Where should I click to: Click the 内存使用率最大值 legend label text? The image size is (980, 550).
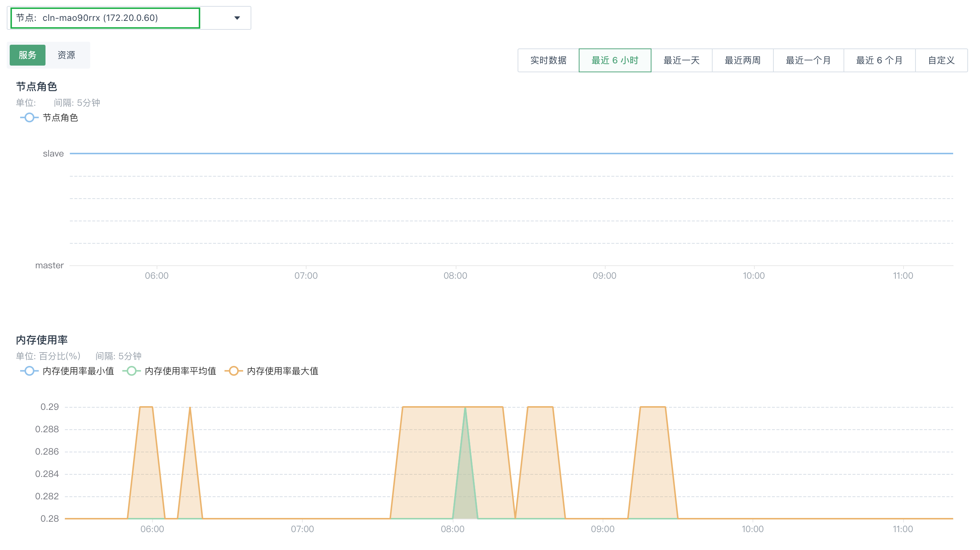(x=282, y=371)
